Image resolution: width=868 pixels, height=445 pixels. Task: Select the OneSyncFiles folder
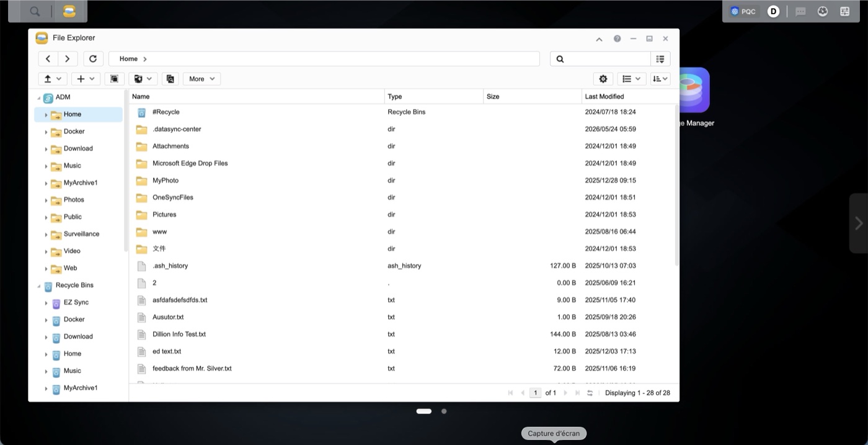402,197
